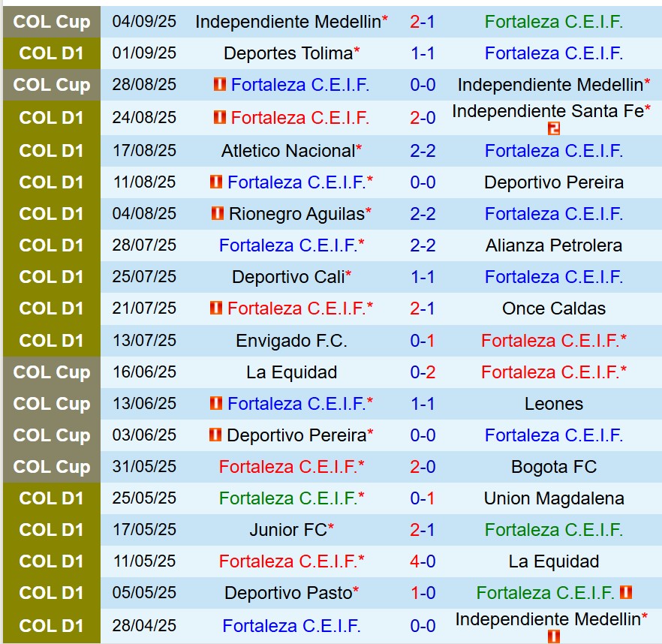Click the card icon under Independiente Medellin on 28/04/25

(x=554, y=636)
